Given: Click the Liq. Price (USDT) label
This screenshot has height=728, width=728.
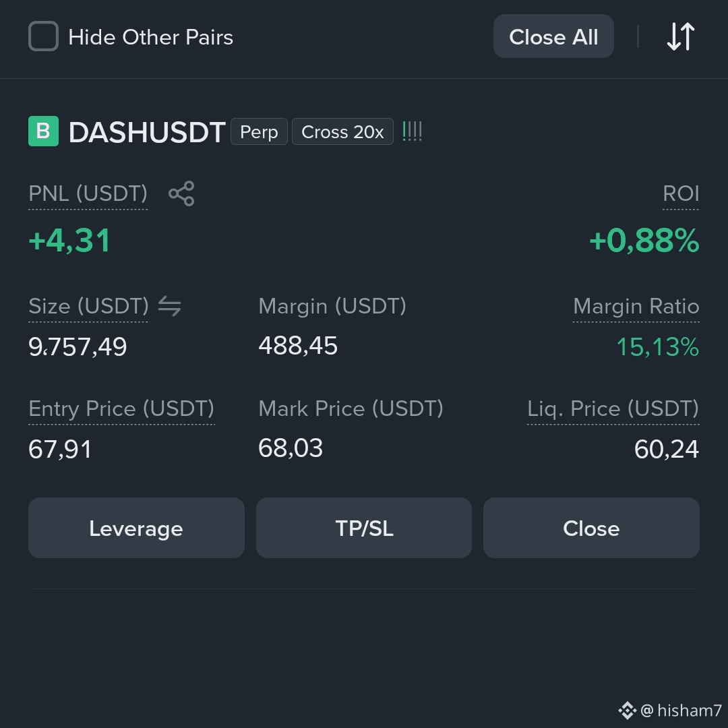Looking at the screenshot, I should 613,409.
